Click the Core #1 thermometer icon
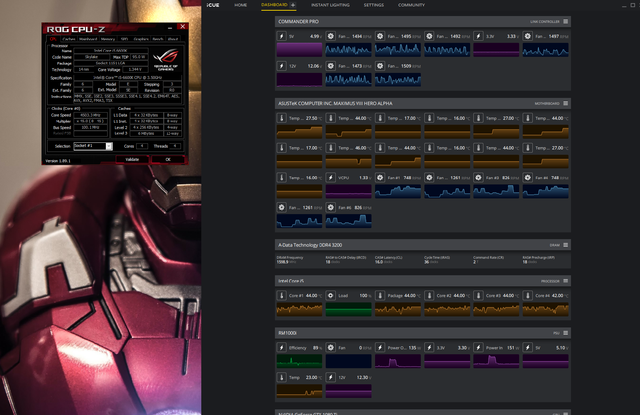The height and width of the screenshot is (415, 640). (282, 295)
